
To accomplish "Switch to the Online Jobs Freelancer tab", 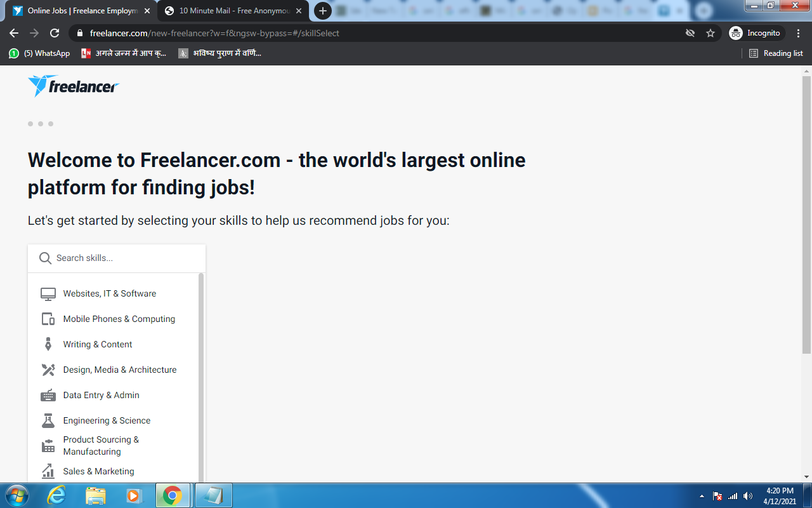I will pos(82,11).
